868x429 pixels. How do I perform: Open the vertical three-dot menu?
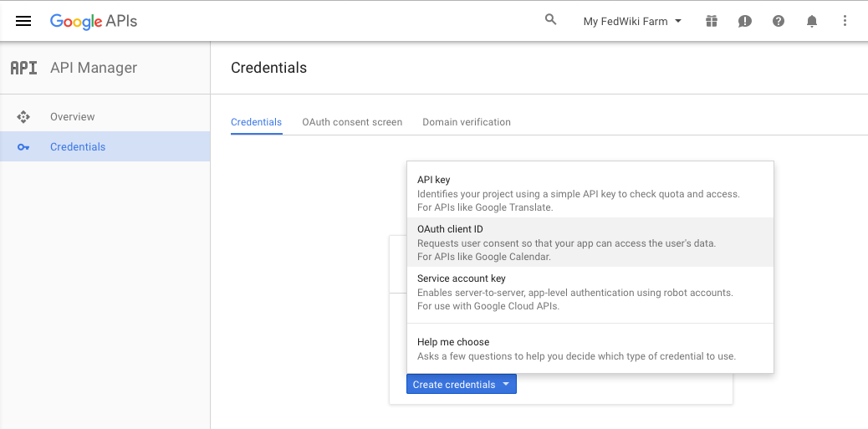845,21
